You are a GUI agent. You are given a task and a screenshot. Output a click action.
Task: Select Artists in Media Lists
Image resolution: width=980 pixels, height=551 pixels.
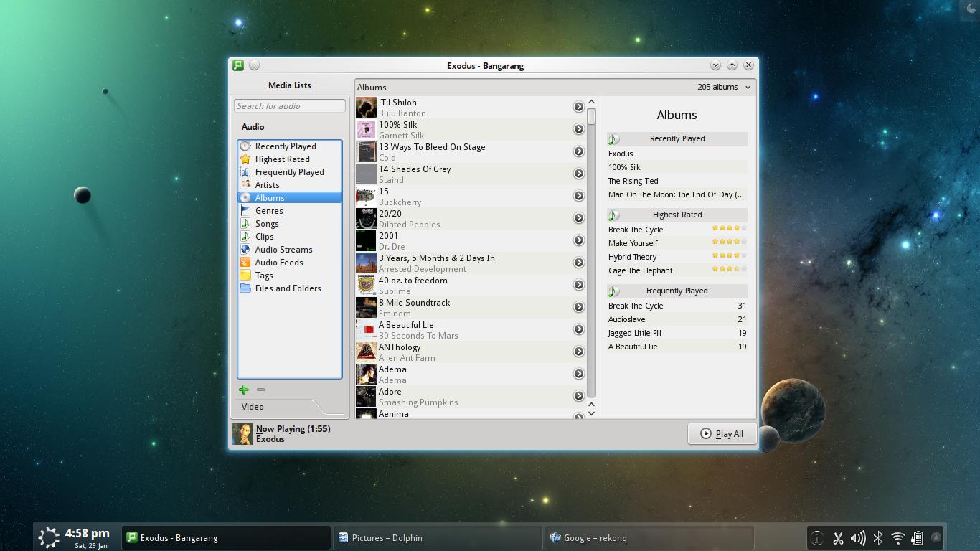[290, 185]
